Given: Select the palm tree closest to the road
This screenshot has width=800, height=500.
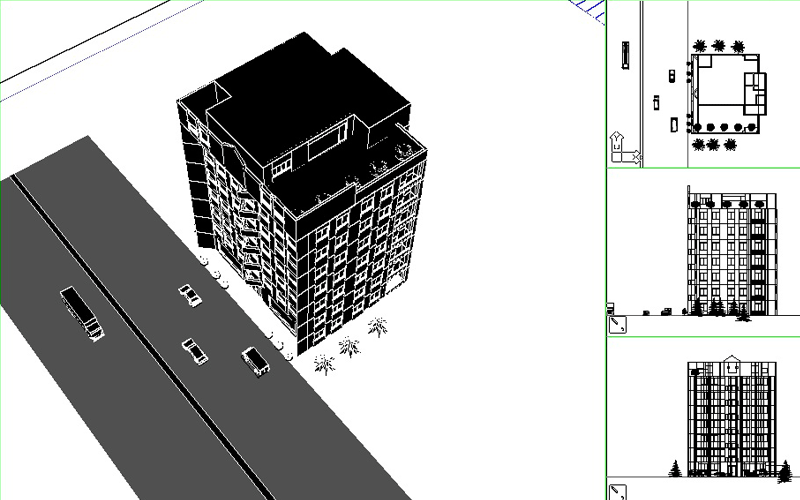Looking at the screenshot, I should 324,365.
